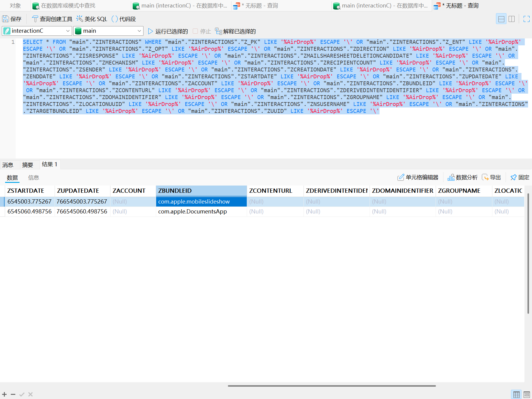Viewport: 532px width, 399px height.
Task: Switch to grid view icon
Action: coord(516,394)
